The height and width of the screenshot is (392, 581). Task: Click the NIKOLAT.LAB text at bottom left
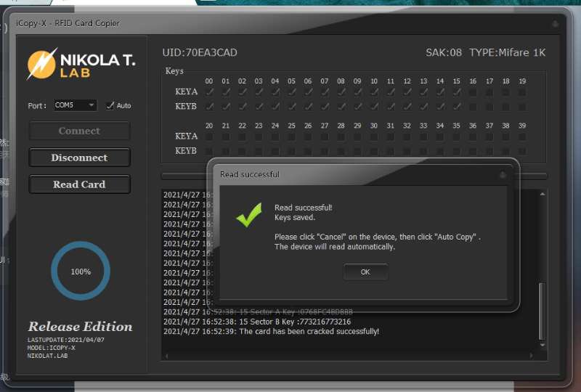[x=47, y=356]
